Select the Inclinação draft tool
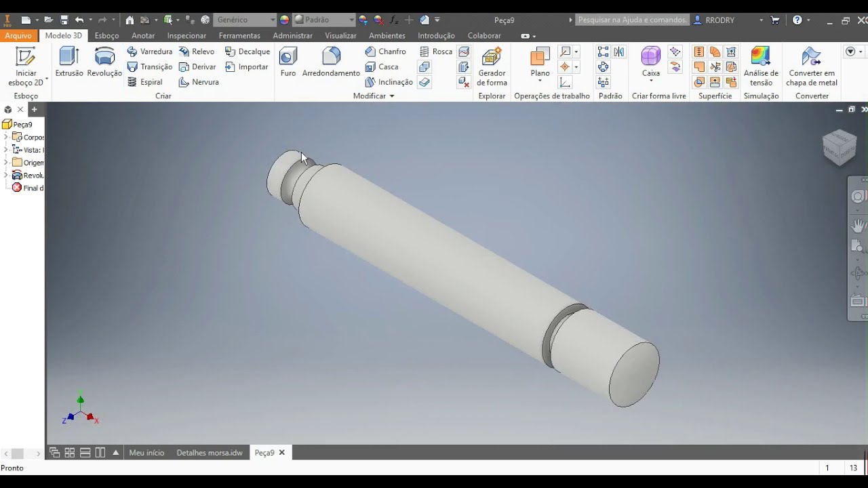 389,82
